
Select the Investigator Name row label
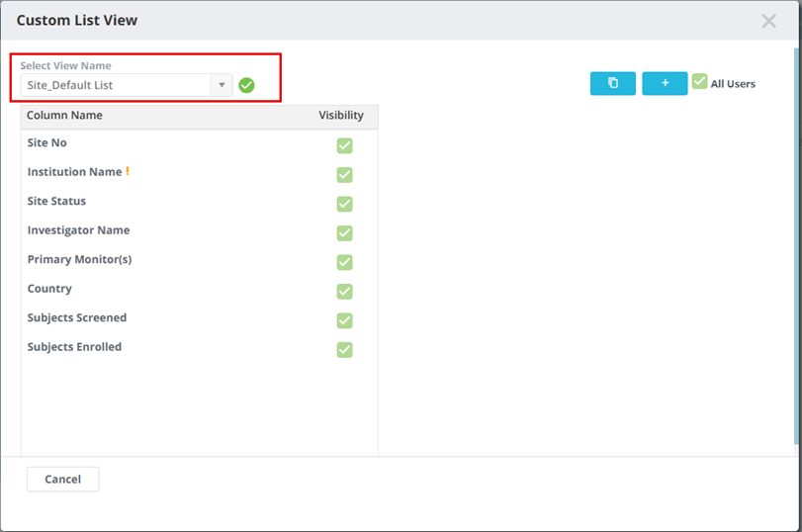[79, 230]
